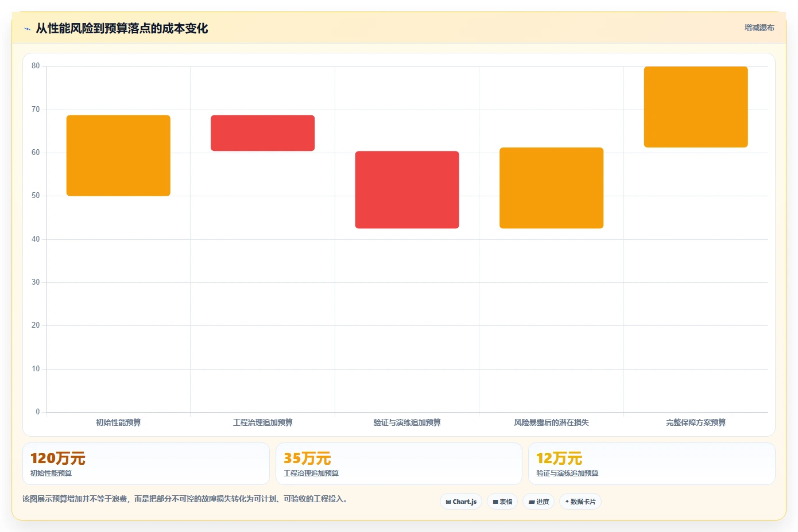Click y-axis tick value 50

pyautogui.click(x=36, y=196)
